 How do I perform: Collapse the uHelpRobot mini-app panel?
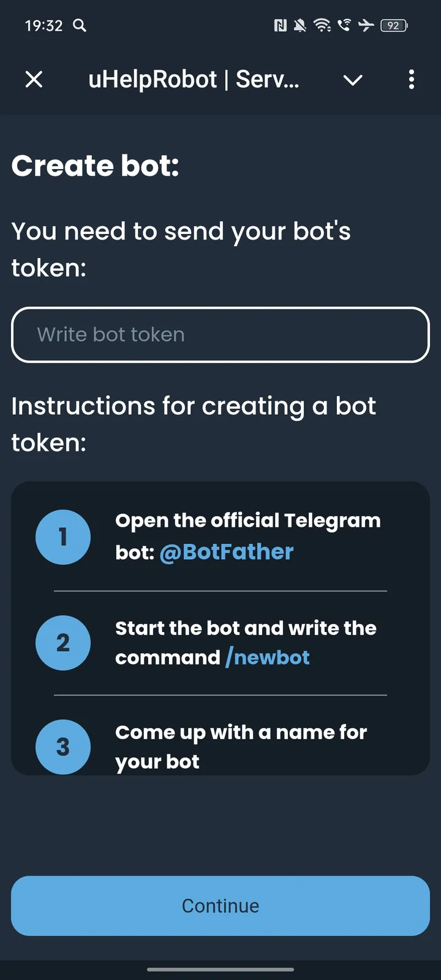(34, 80)
